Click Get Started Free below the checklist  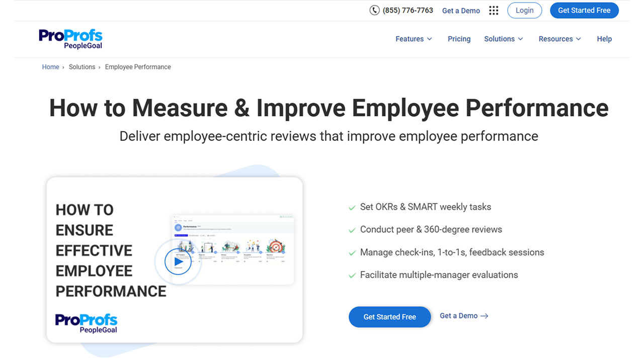tap(389, 317)
